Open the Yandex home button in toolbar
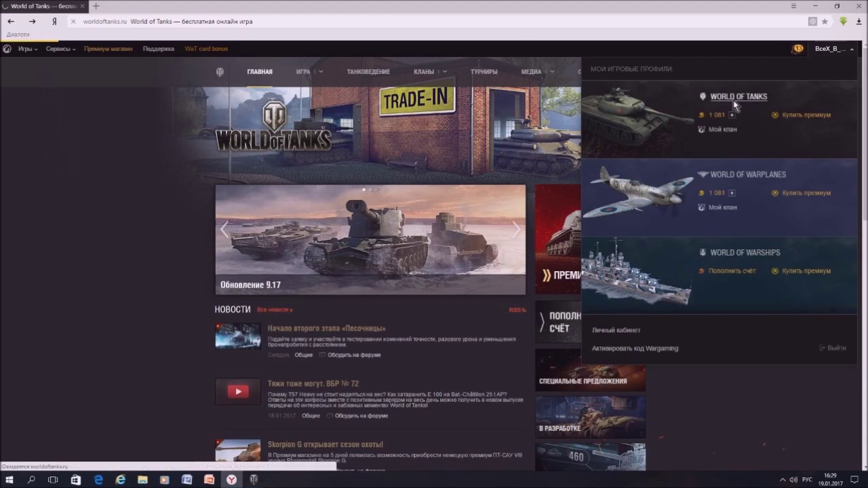Image resolution: width=868 pixels, height=488 pixels. 54,21
